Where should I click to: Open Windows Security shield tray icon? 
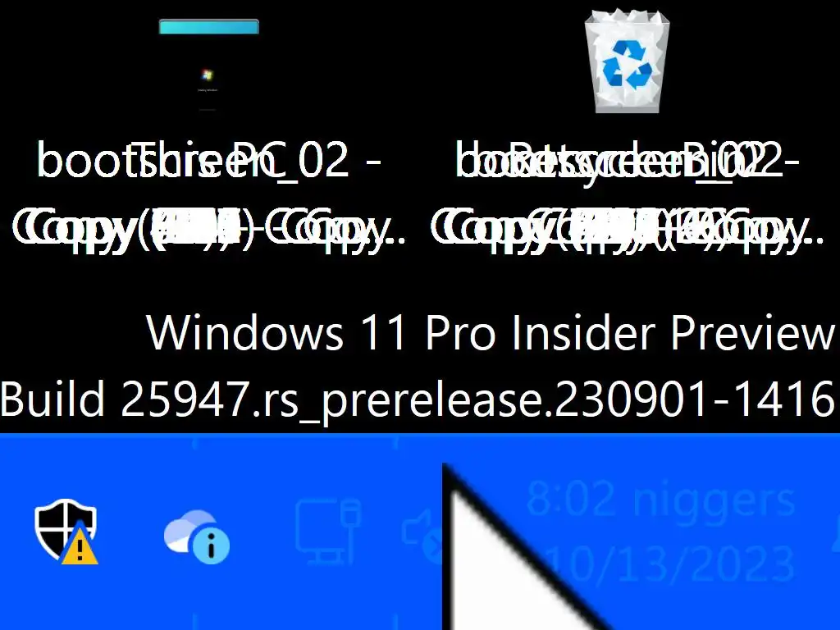[66, 532]
